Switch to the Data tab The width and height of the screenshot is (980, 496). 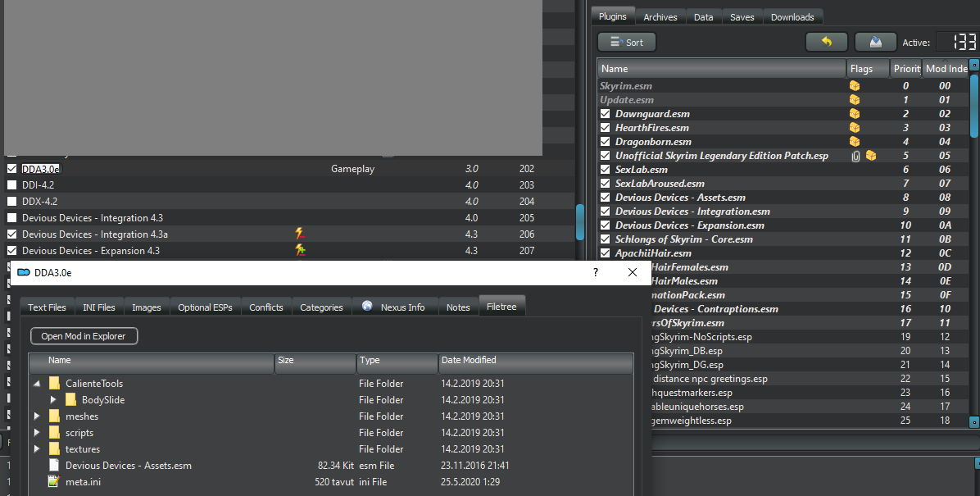(703, 17)
